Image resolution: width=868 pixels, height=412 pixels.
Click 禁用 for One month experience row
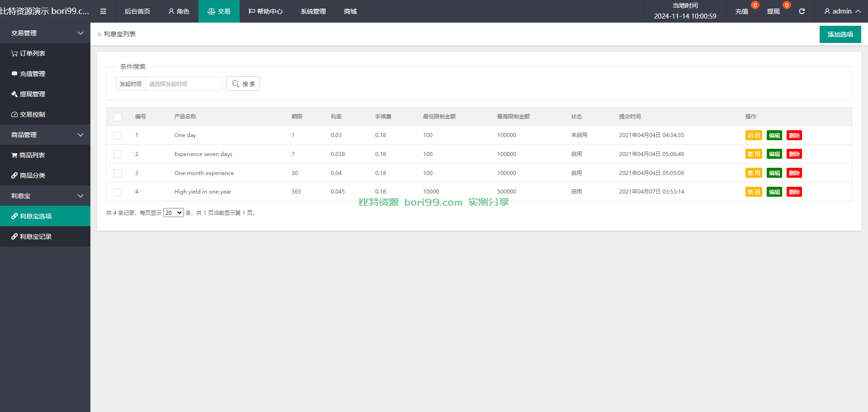click(x=754, y=173)
